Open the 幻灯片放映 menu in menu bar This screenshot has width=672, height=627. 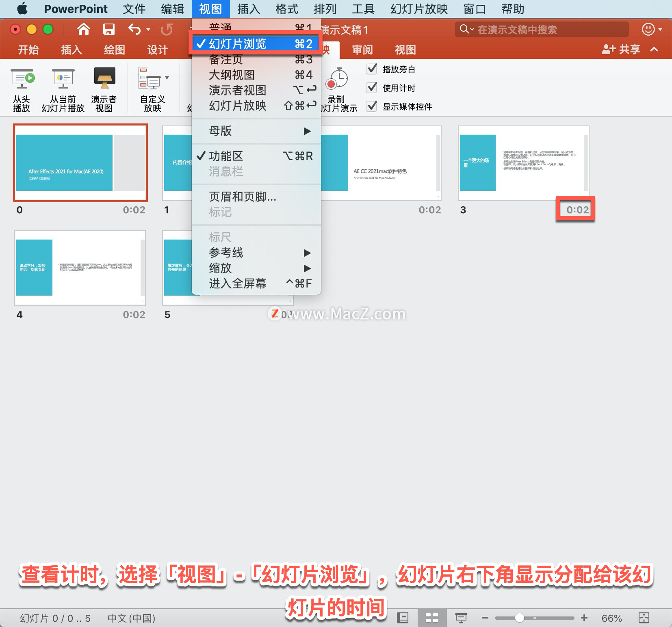tap(419, 9)
